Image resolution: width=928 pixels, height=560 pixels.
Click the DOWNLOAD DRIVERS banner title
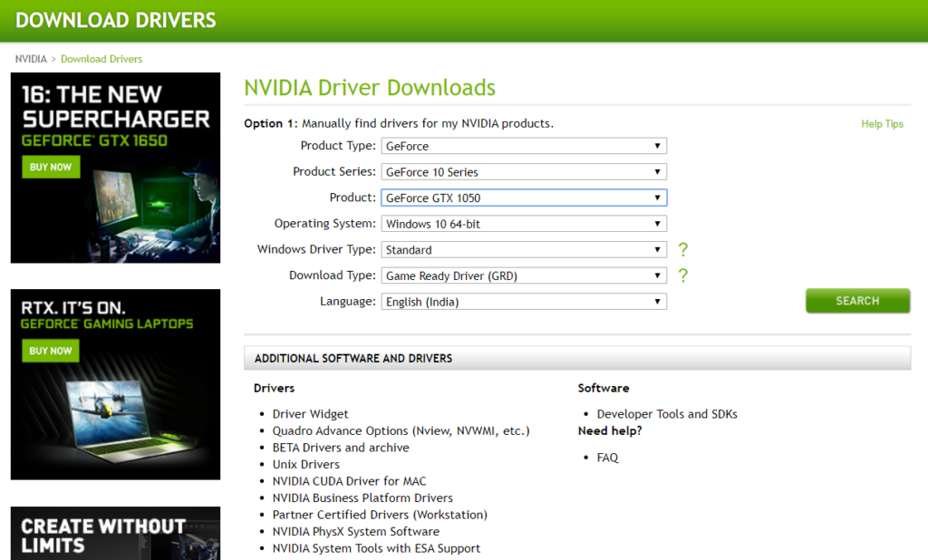(x=115, y=20)
